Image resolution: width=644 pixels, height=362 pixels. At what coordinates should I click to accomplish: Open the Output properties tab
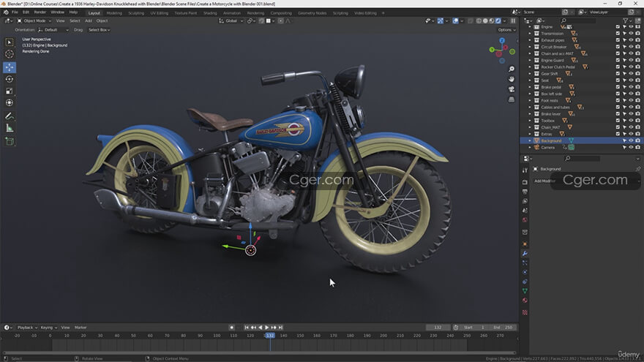525,192
